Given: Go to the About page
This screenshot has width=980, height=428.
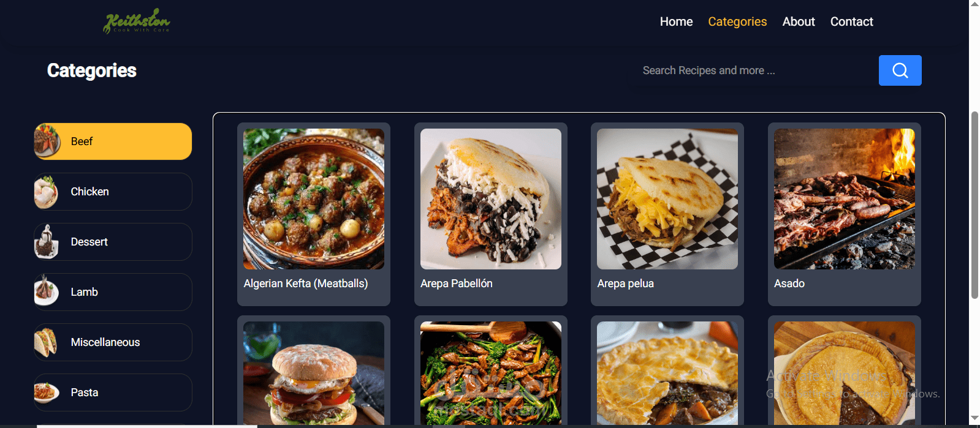Looking at the screenshot, I should [x=799, y=21].
